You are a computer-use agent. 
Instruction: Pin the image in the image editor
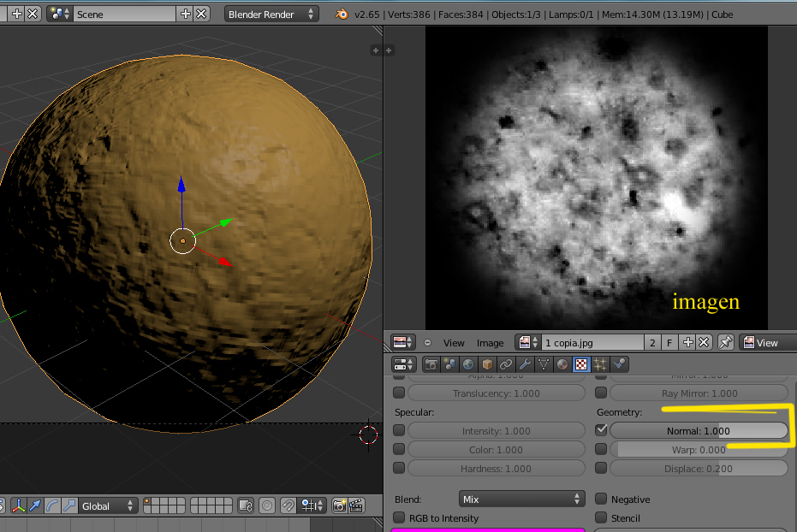click(x=726, y=342)
